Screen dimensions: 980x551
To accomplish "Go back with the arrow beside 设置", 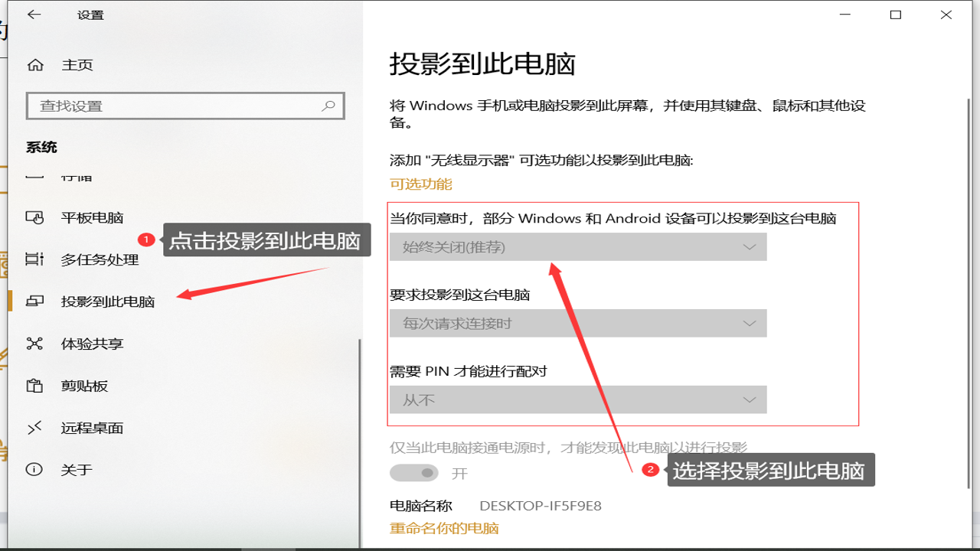I will [34, 15].
